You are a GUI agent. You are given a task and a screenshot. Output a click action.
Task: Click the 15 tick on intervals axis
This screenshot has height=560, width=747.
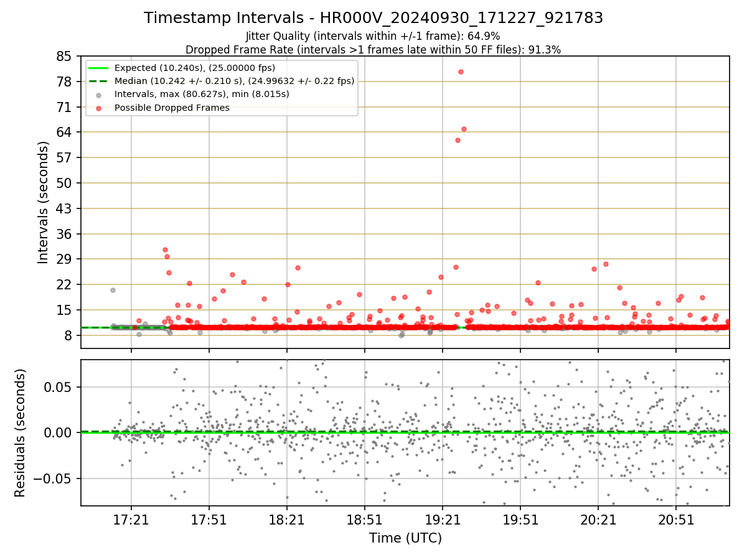point(65,310)
